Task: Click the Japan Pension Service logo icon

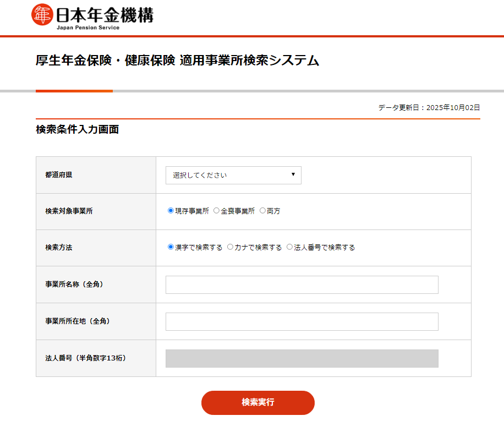Action: pos(42,14)
